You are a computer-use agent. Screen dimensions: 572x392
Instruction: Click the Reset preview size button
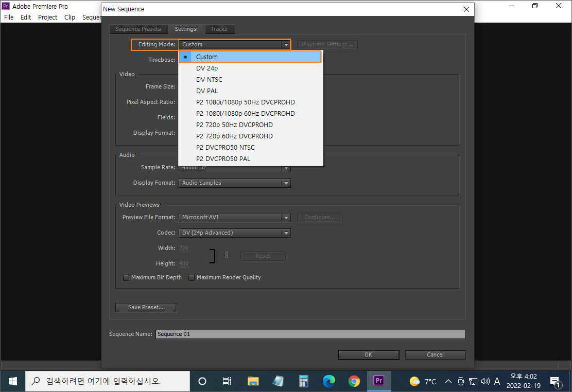click(x=263, y=256)
